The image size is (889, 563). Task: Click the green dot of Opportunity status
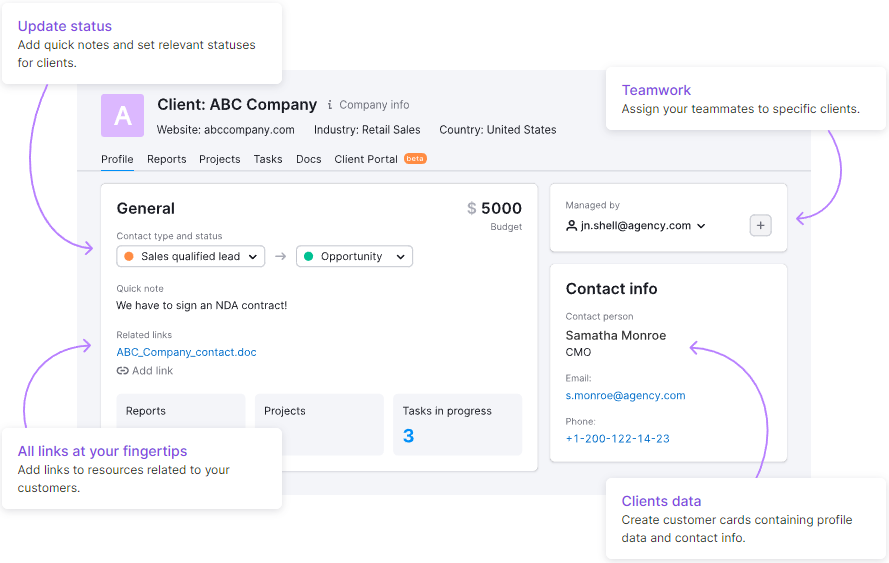[308, 256]
